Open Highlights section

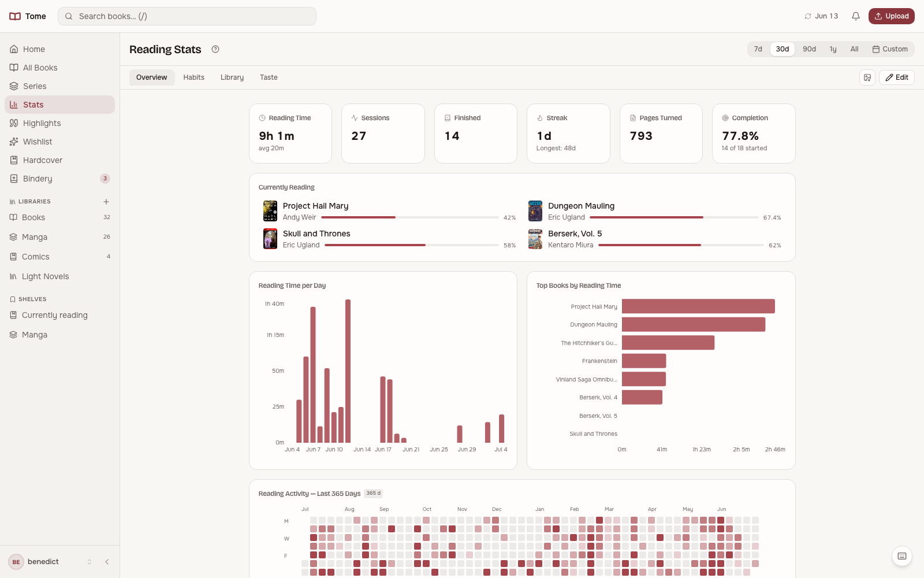point(60,123)
